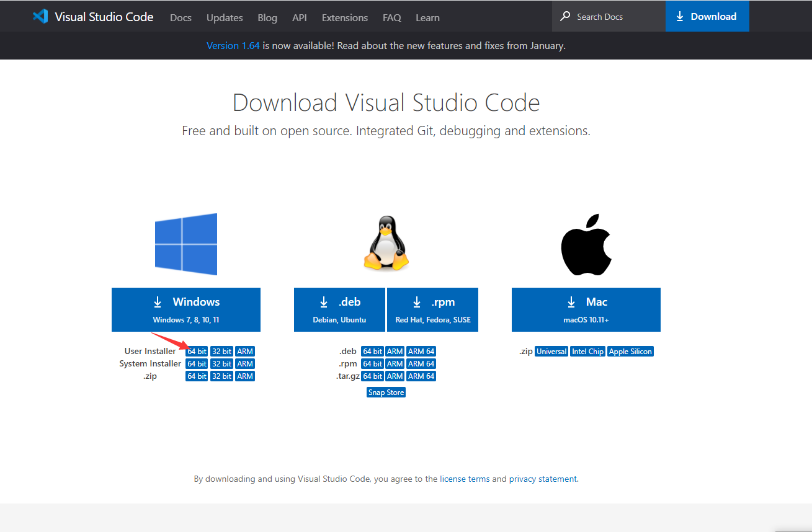The width and height of the screenshot is (812, 532).
Task: Click the Search Docs input field
Action: 609,17
